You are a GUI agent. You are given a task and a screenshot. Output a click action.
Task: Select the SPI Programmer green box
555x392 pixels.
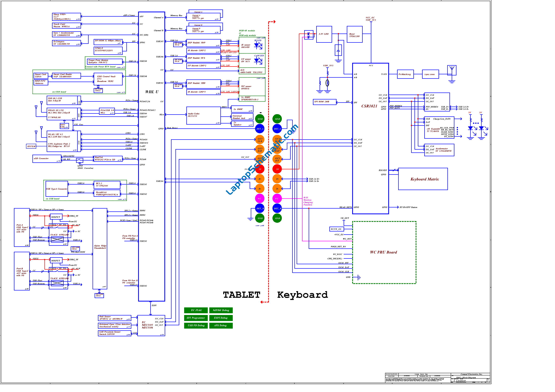click(x=196, y=318)
